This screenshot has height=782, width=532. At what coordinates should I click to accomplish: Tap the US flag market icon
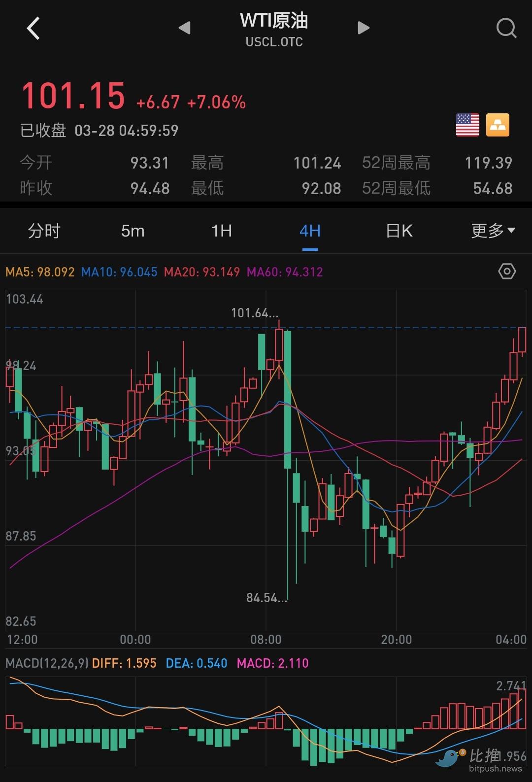pyautogui.click(x=467, y=125)
